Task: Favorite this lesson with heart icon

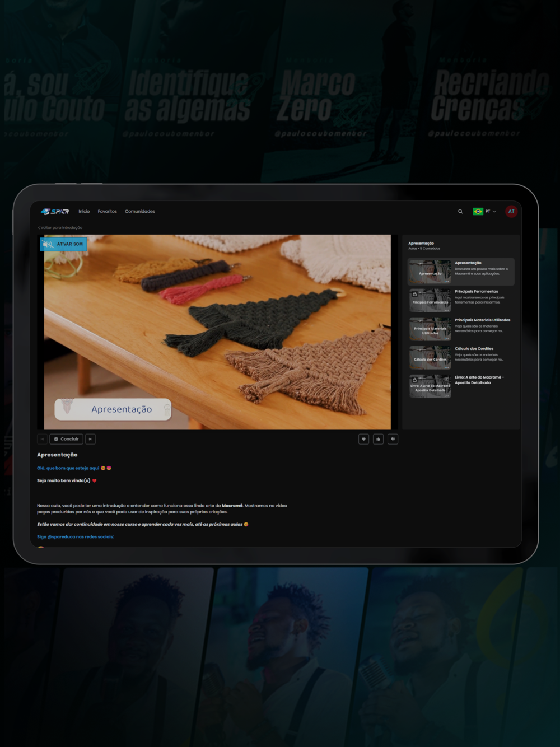Action: (x=364, y=439)
